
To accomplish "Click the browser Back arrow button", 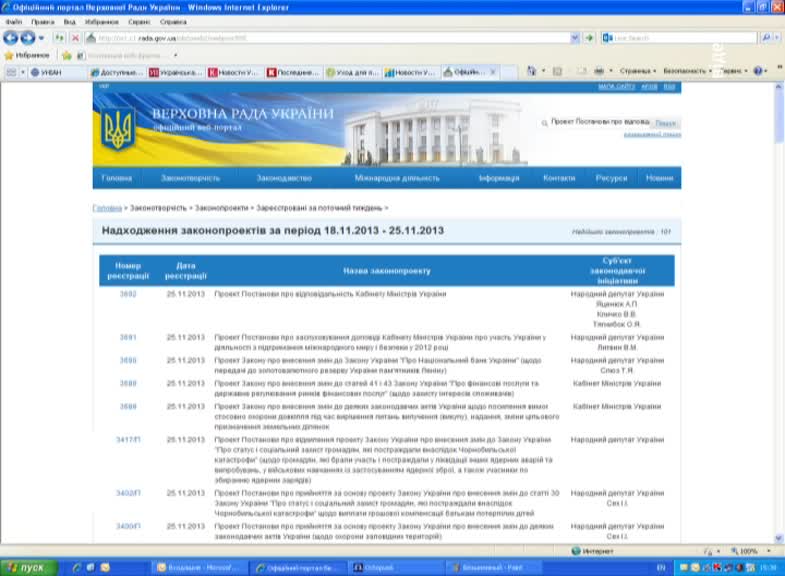I will pos(12,38).
